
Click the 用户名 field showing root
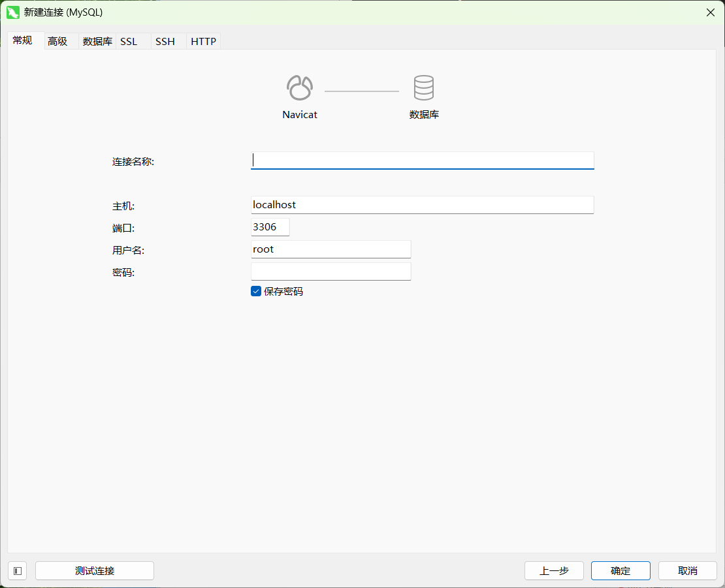330,249
